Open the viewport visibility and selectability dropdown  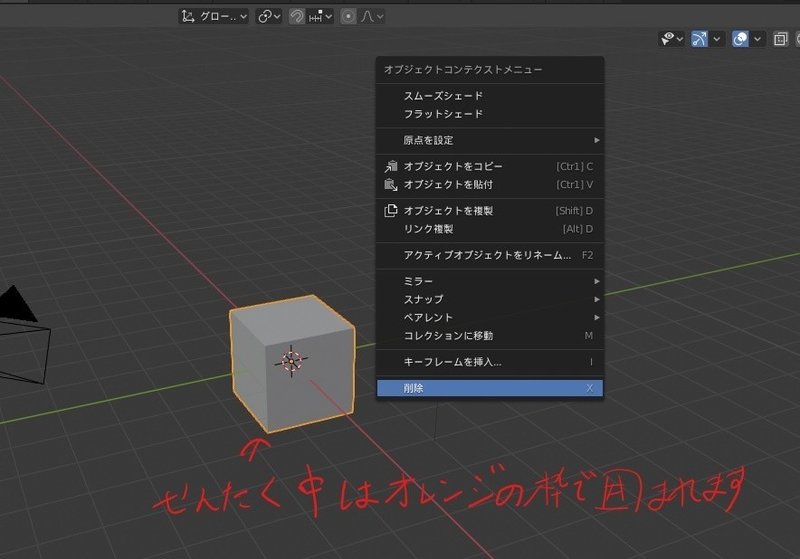[671, 39]
